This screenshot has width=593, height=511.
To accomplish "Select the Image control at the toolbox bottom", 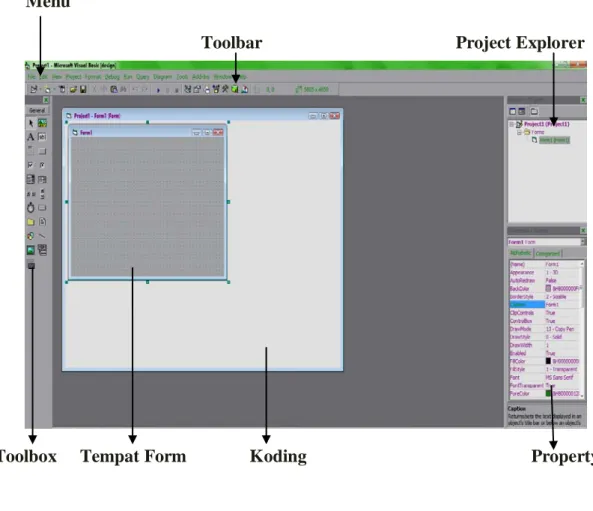I will click(x=31, y=250).
